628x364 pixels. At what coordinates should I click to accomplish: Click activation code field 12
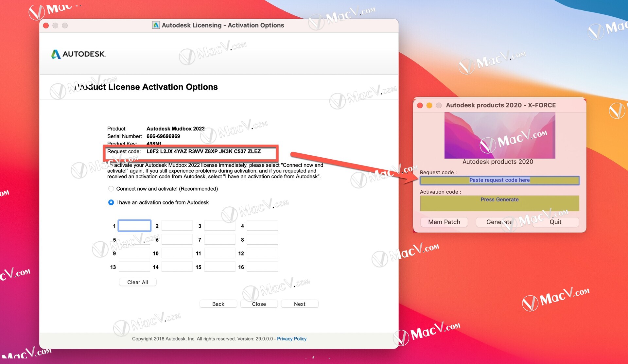pos(262,253)
